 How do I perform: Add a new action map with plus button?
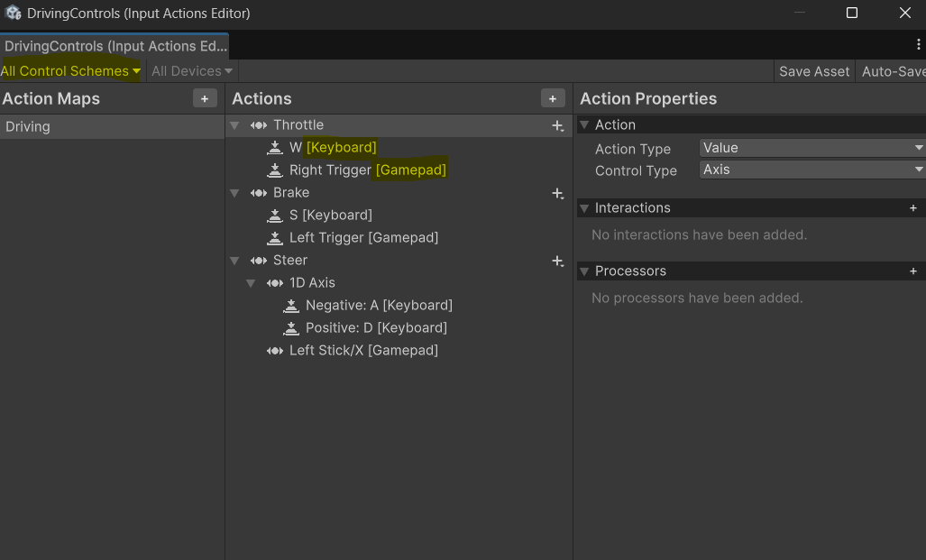pyautogui.click(x=205, y=98)
